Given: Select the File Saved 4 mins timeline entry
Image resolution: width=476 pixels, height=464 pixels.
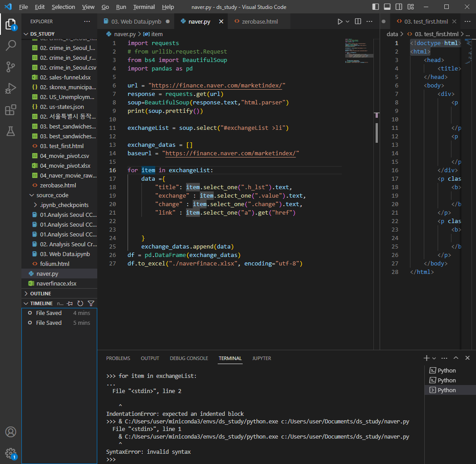Looking at the screenshot, I should [59, 313].
